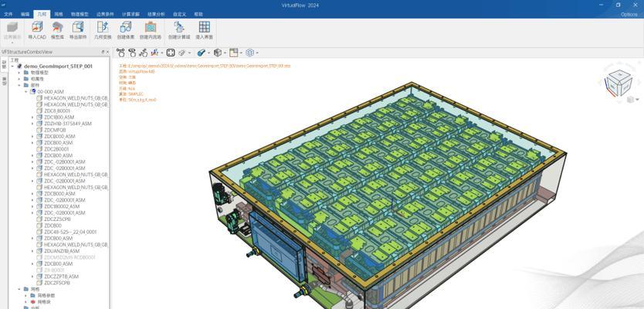Open the model library (模型库) icon
Image resolution: width=644 pixels, height=309 pixels.
tap(57, 27)
